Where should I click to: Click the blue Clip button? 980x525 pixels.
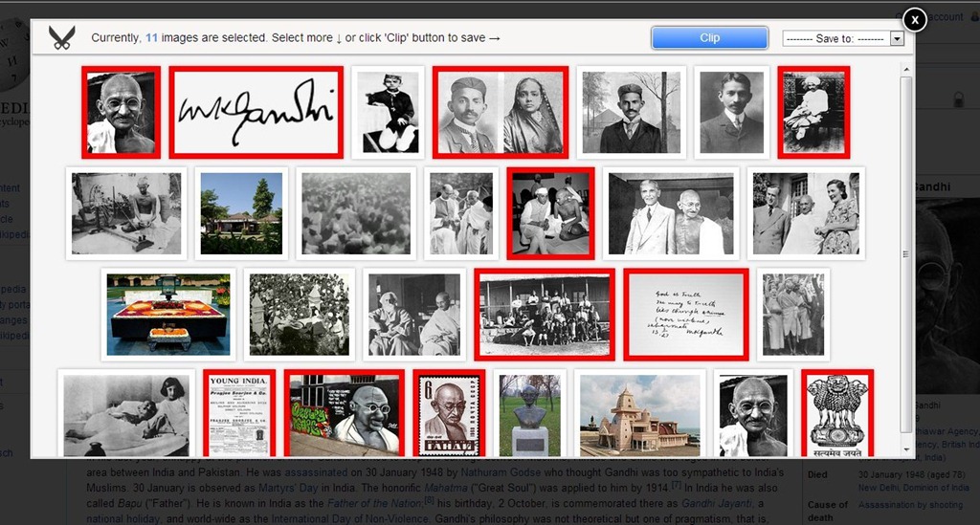[x=709, y=37]
